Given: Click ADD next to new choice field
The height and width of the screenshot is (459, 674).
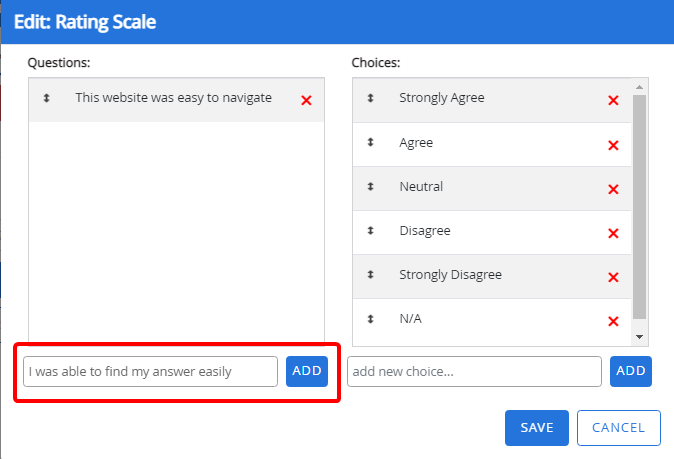Looking at the screenshot, I should click(631, 371).
